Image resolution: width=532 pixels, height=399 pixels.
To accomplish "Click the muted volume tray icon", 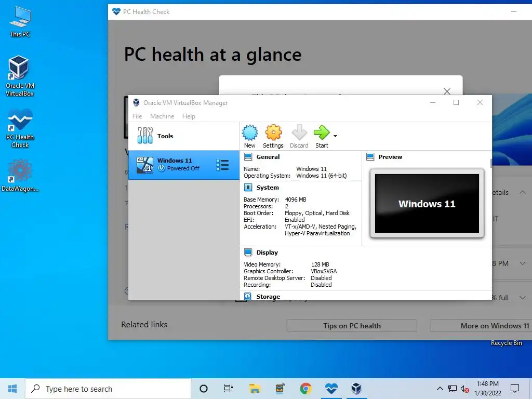I will click(464, 389).
